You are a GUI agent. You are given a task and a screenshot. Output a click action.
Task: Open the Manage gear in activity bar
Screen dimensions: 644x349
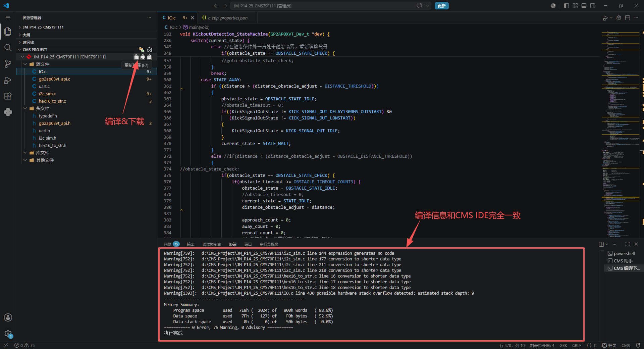8,334
